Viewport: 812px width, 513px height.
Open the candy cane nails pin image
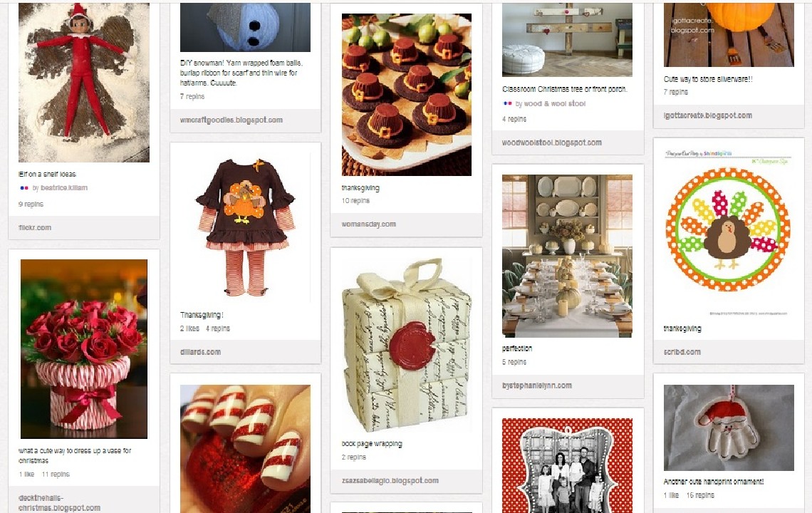[246, 449]
